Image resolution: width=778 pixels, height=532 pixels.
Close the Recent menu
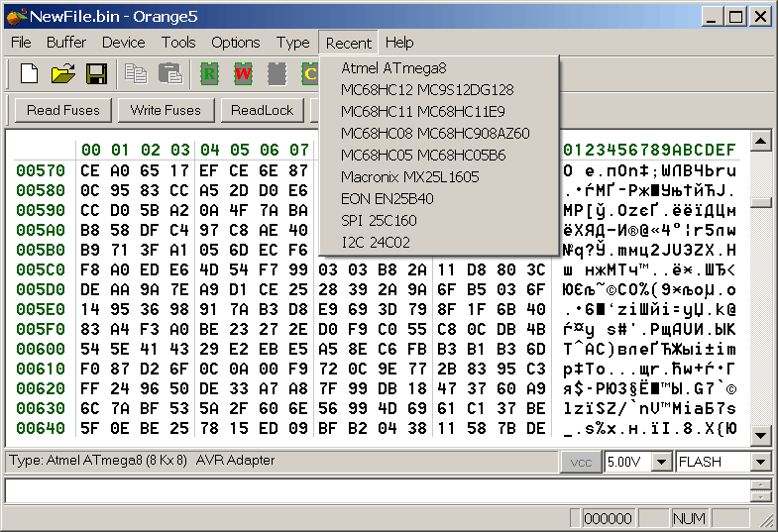coord(348,43)
